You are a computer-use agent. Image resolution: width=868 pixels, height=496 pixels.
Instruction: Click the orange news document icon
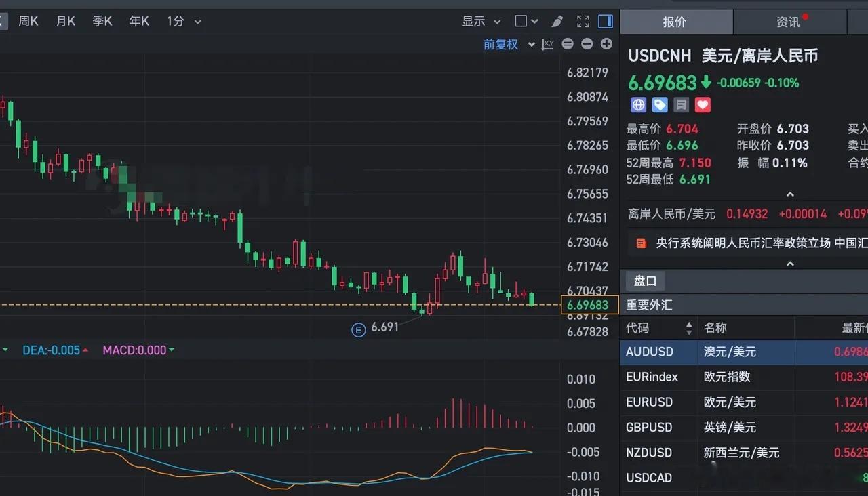(641, 243)
